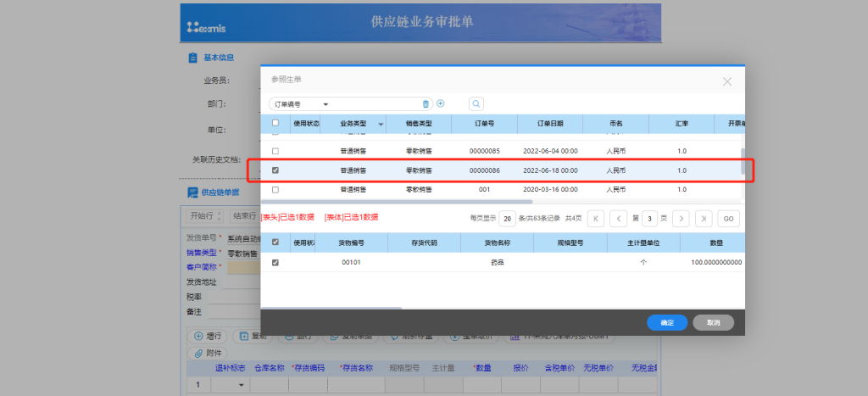The height and width of the screenshot is (396, 868).
Task: Jump to the last page of records
Action: point(704,218)
